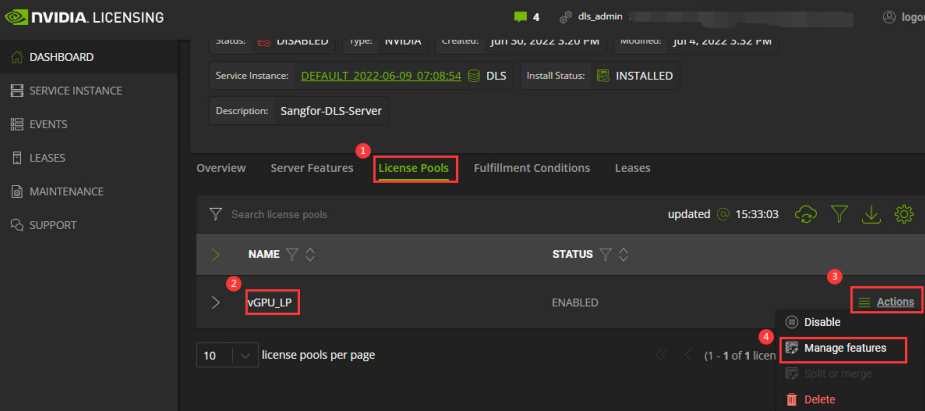Choose Manage features from Actions menu
This screenshot has height=411, width=925.
tap(837, 348)
